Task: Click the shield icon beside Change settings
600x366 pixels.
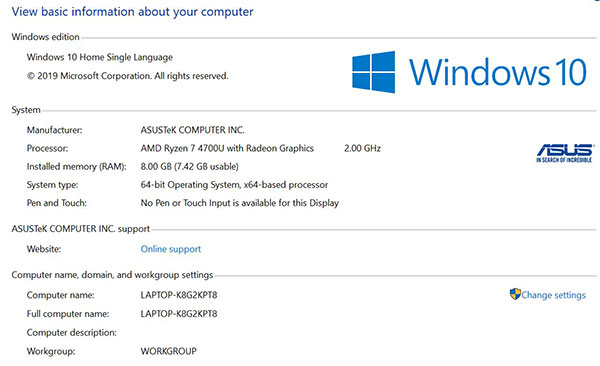Action: pos(515,294)
